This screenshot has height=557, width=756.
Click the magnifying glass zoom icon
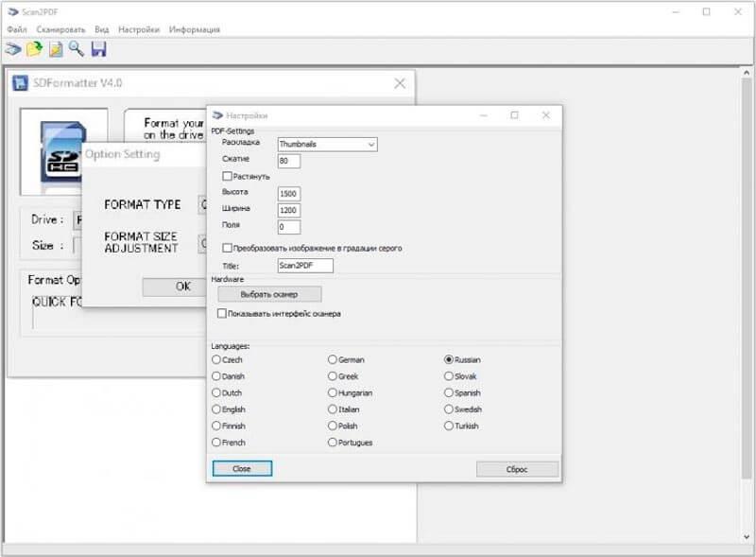coord(77,49)
